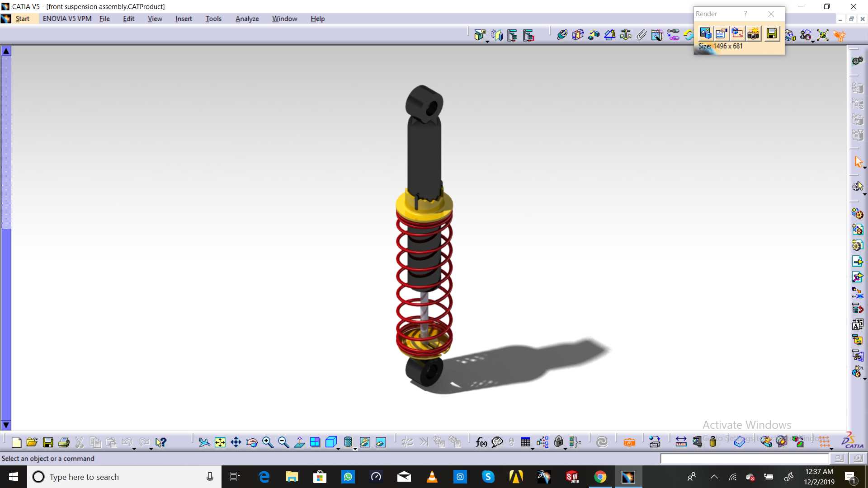Click the Shading render style icon
Viewport: 868px width, 488px height.
tap(348, 442)
